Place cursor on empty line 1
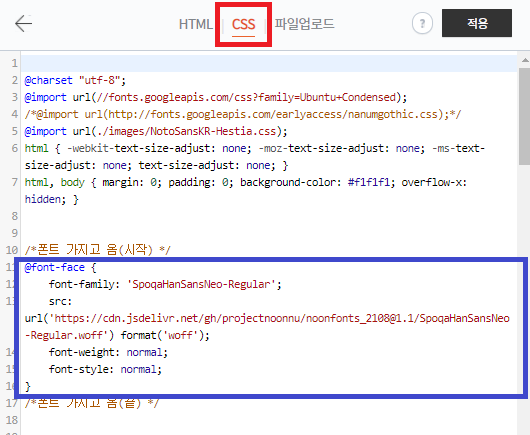Screen dimensions: 530x435 (269, 63)
